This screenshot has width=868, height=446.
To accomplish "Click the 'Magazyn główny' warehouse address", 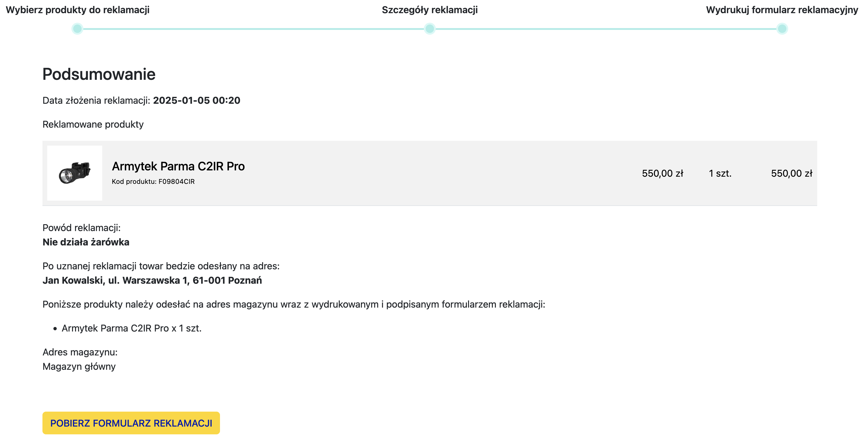I will point(79,366).
